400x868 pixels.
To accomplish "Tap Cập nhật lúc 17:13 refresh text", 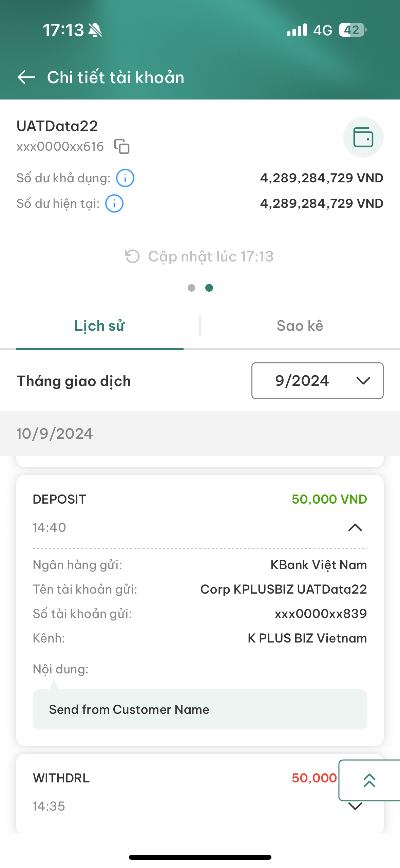I will point(211,256).
